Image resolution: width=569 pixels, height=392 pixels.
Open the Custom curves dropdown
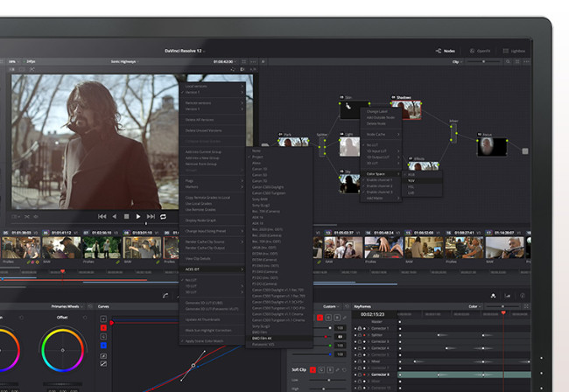(331, 306)
